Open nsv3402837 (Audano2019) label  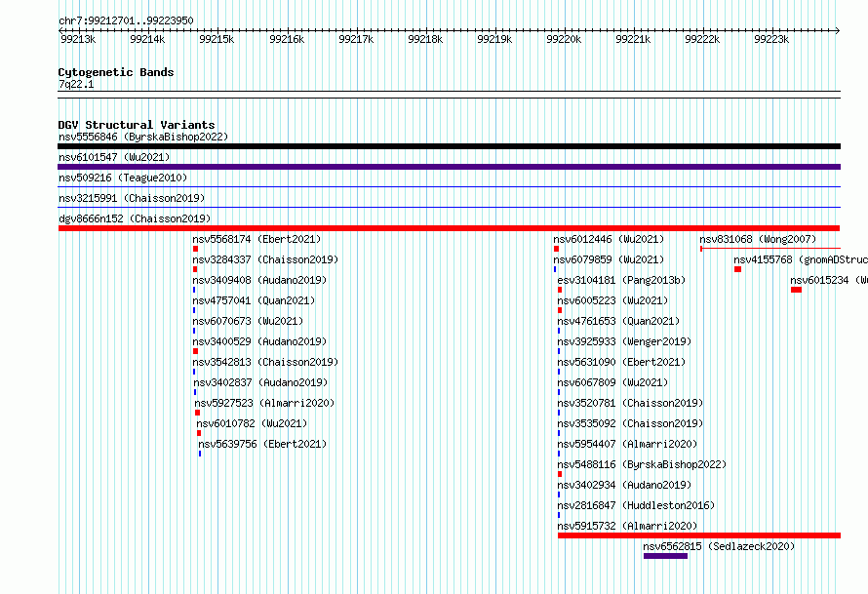click(x=260, y=382)
